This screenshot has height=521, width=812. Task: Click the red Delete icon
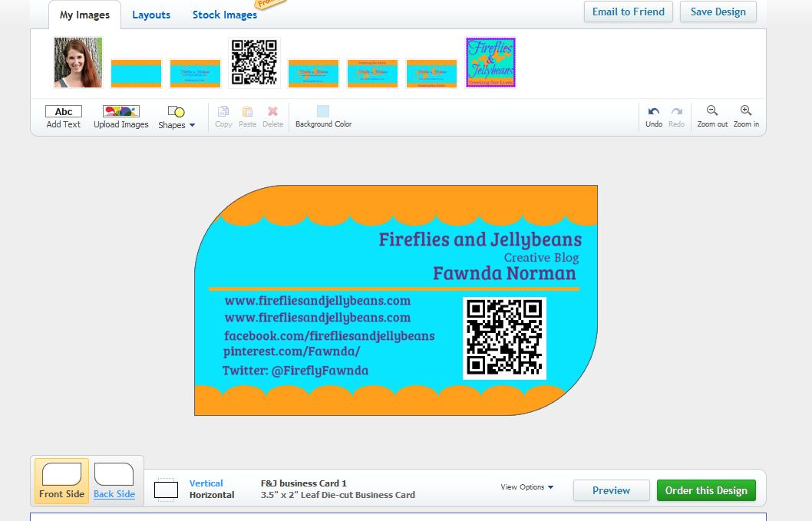pyautogui.click(x=272, y=112)
